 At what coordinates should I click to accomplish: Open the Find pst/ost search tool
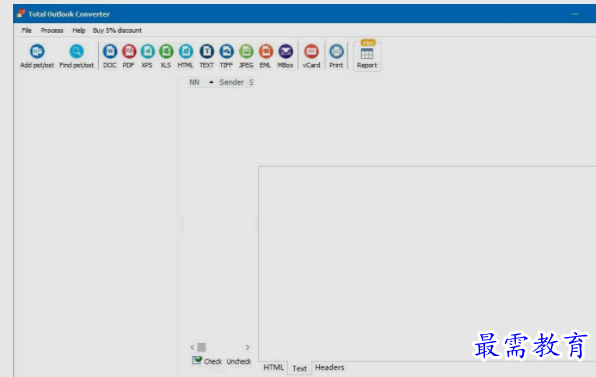pos(76,56)
